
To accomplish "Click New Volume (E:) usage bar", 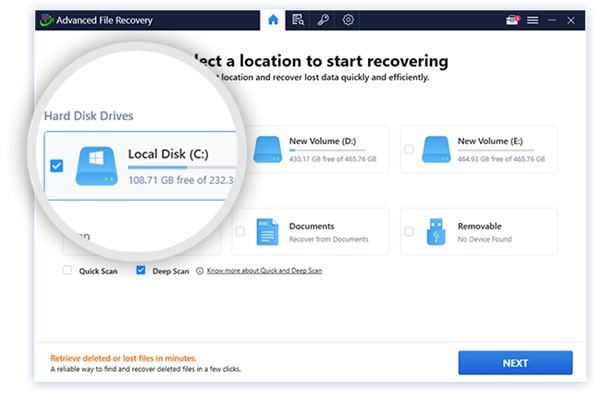I will click(496, 150).
